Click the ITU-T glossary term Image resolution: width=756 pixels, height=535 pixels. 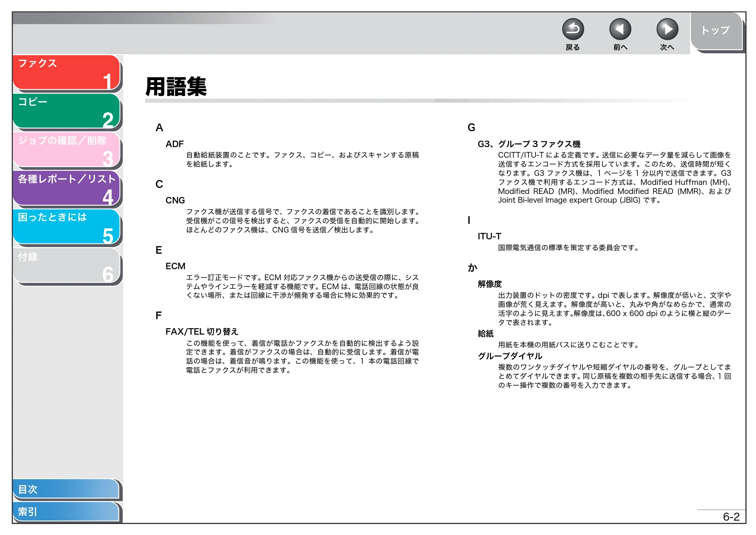click(x=489, y=236)
